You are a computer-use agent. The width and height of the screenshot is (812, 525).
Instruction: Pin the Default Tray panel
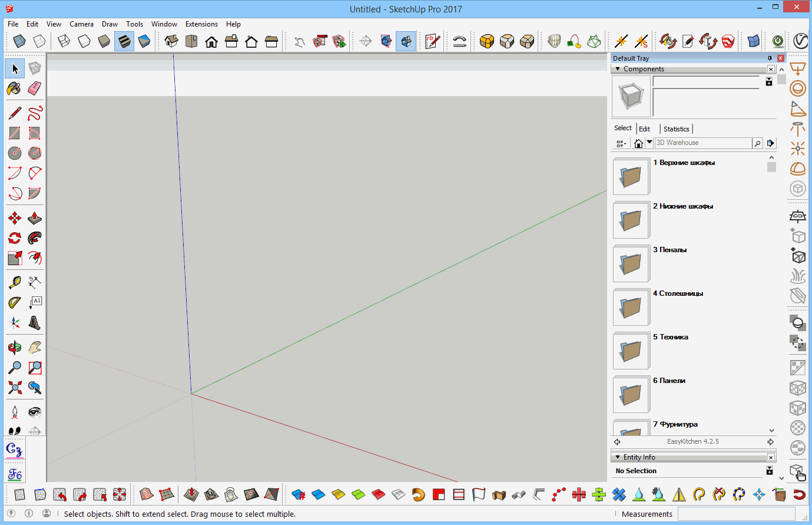(x=770, y=58)
